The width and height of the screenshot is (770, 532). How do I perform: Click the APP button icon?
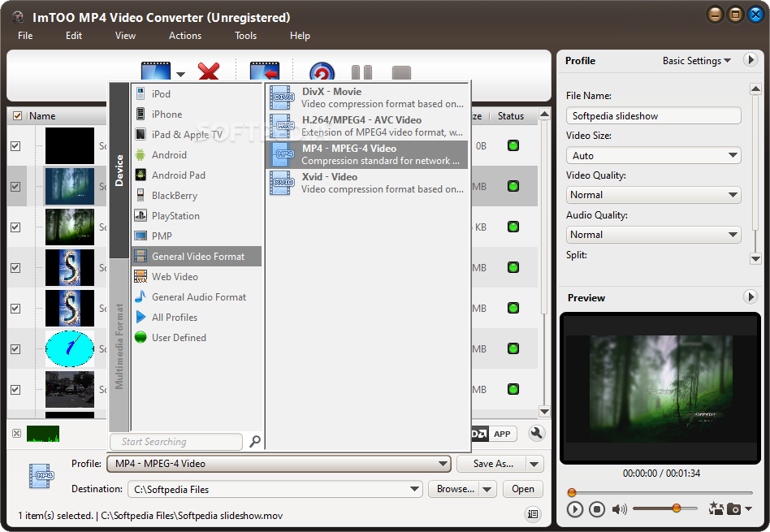502,434
